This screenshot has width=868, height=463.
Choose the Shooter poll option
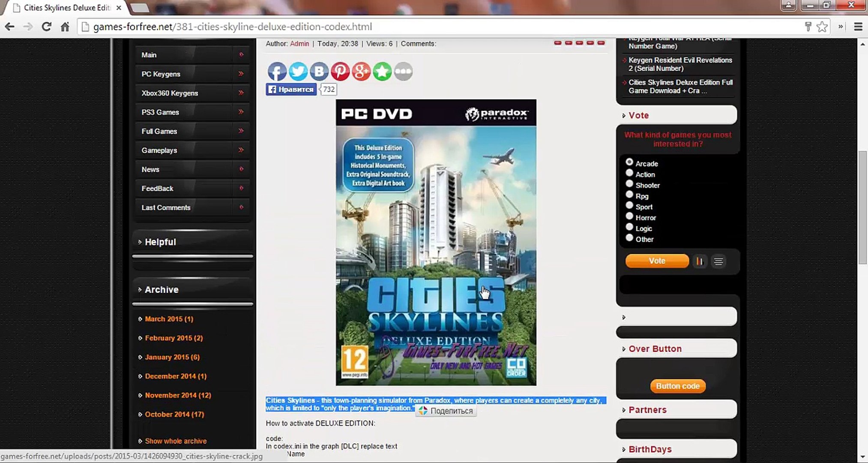(x=629, y=184)
